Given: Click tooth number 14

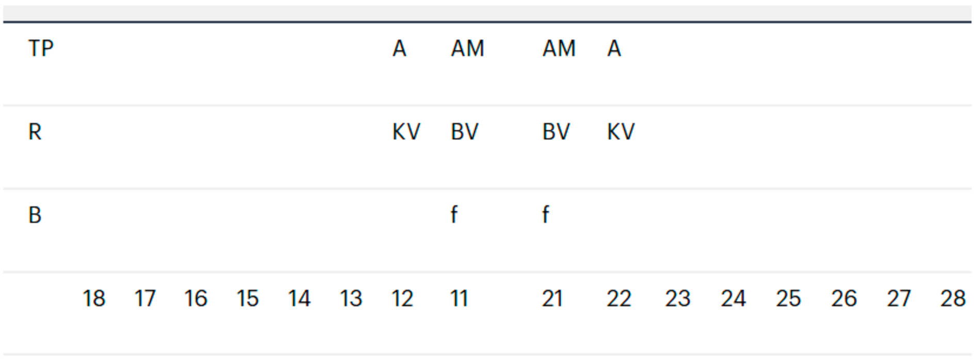Looking at the screenshot, I should [x=299, y=298].
